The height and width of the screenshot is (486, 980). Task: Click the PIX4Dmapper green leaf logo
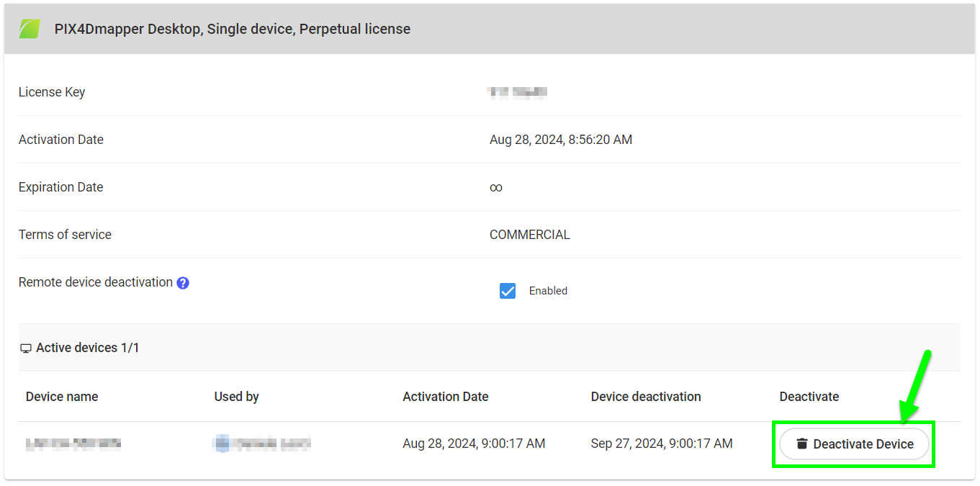pos(29,28)
